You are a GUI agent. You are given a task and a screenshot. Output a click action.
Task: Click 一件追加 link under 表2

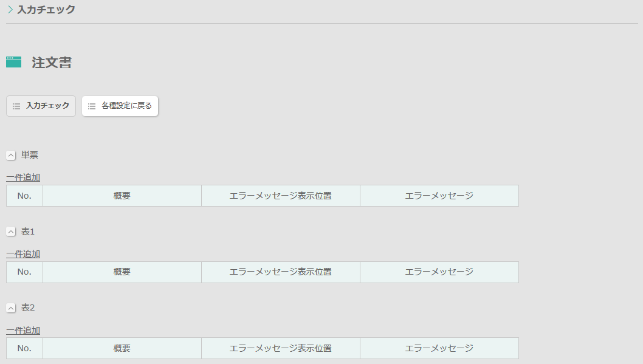point(23,331)
